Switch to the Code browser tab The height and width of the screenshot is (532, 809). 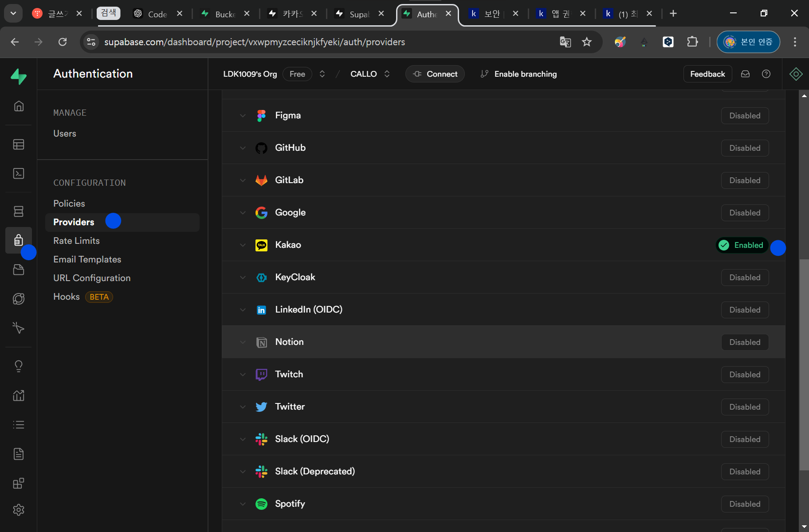pos(158,14)
